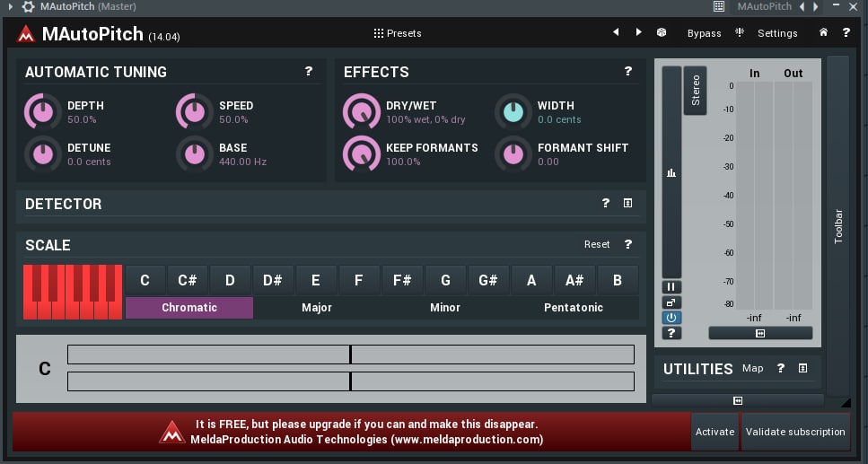868x464 pixels.
Task: Expand the Utilities panel icon
Action: 802,368
